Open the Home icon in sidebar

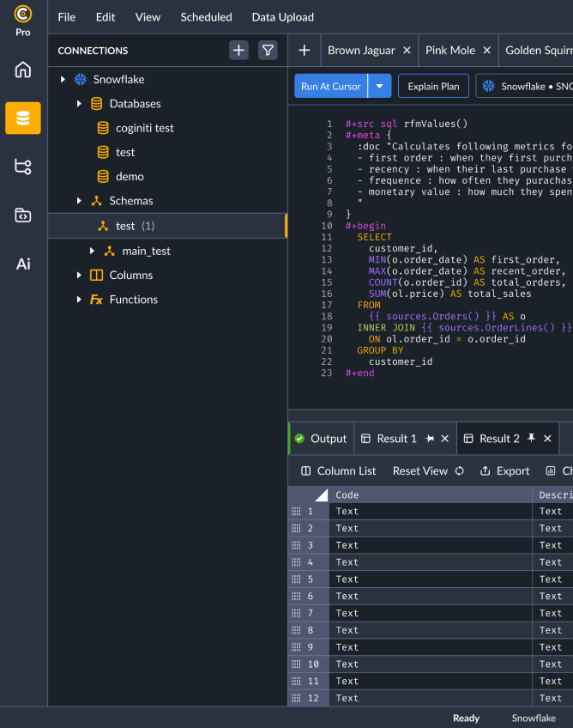[x=23, y=70]
